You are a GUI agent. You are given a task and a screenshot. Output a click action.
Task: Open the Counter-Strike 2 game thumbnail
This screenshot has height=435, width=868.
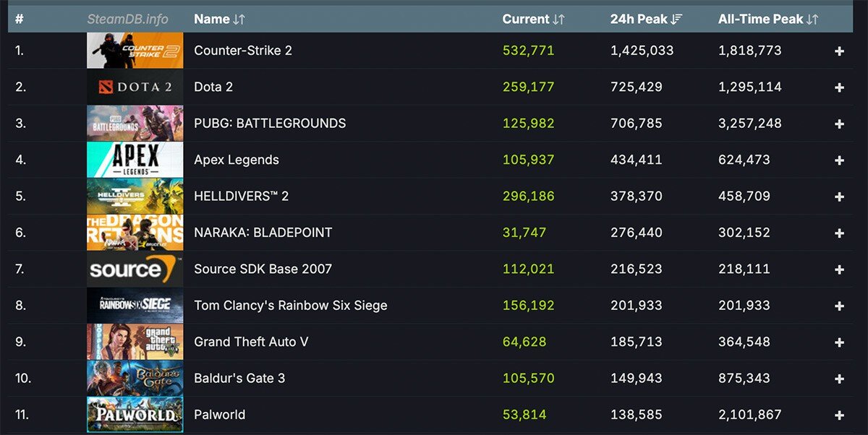(x=135, y=51)
